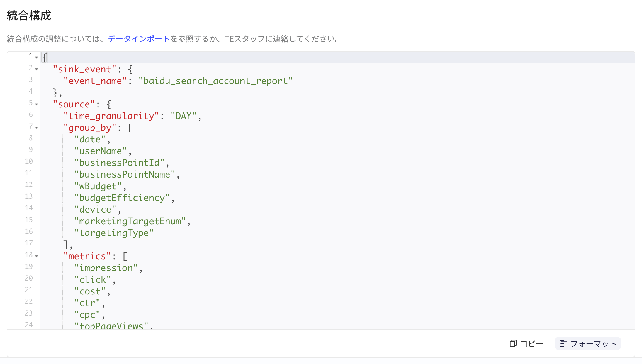Click the コピー copy label
This screenshot has height=364, width=642.
pyautogui.click(x=532, y=344)
